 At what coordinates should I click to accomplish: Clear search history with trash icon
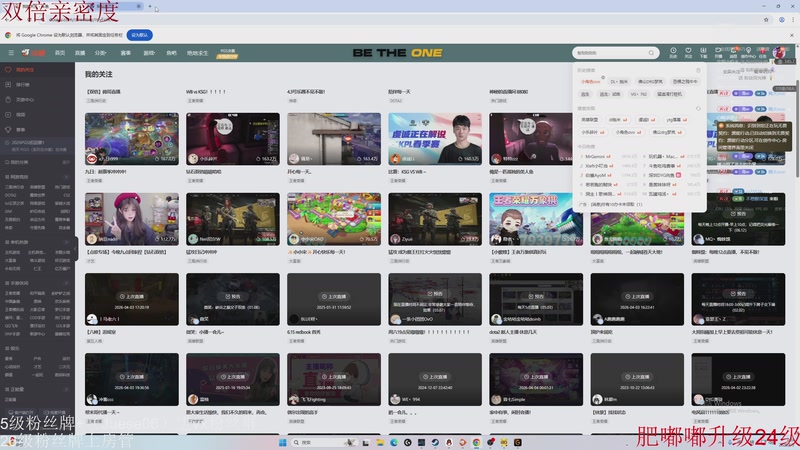pos(698,70)
